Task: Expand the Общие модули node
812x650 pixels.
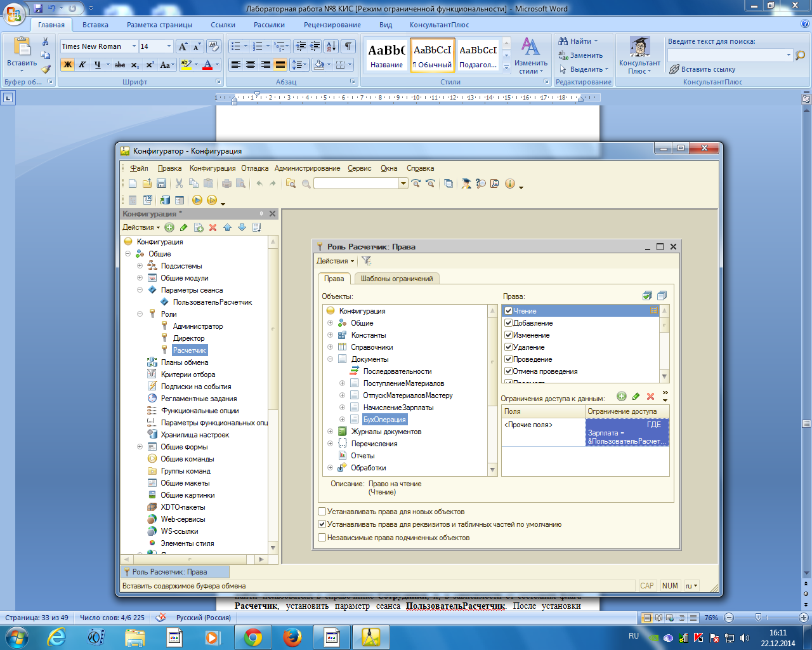Action: pos(140,278)
